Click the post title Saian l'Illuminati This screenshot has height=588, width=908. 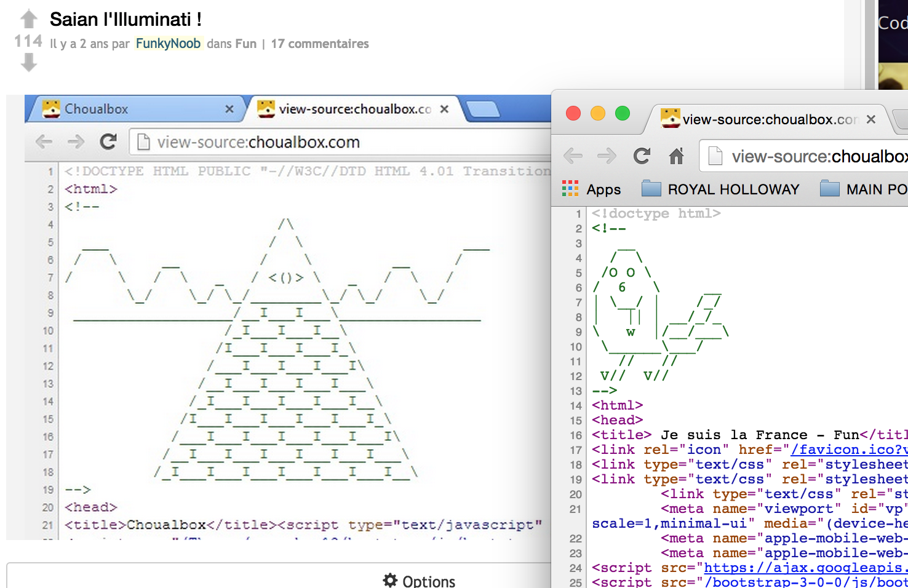pyautogui.click(x=125, y=20)
